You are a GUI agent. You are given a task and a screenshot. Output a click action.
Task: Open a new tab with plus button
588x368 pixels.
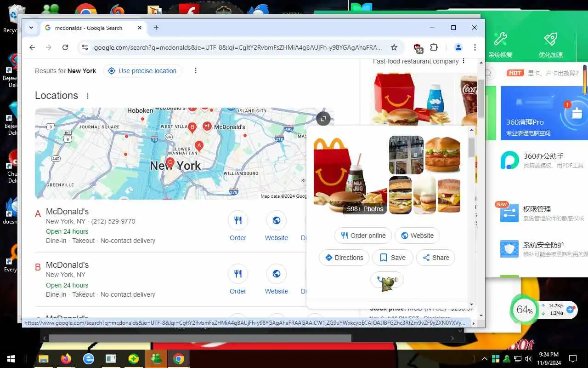156,28
